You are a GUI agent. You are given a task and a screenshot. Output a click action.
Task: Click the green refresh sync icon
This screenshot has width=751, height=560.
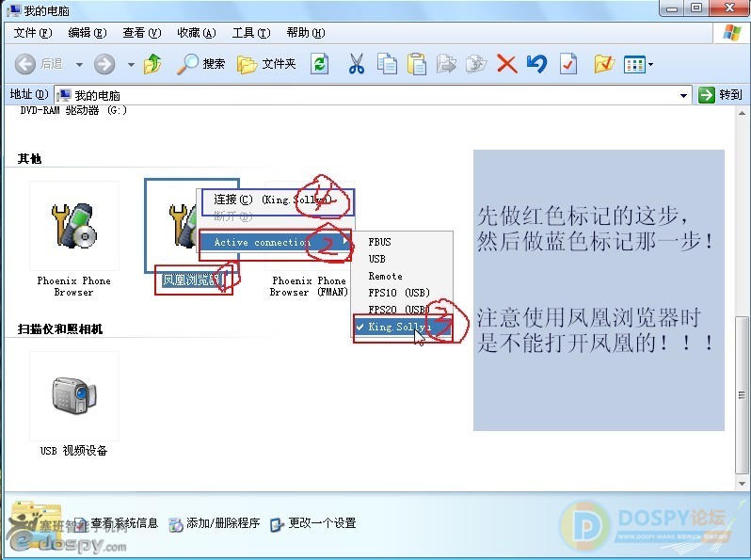pos(320,64)
